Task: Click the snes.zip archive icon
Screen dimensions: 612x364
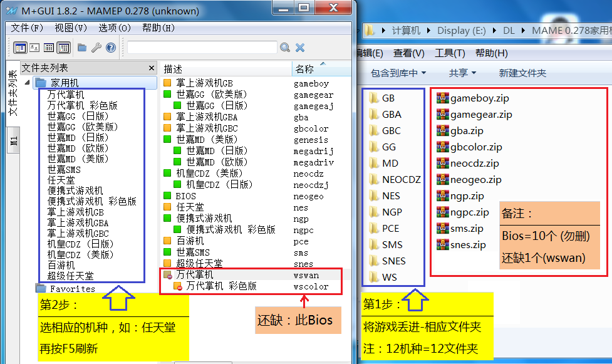Action: pos(443,244)
